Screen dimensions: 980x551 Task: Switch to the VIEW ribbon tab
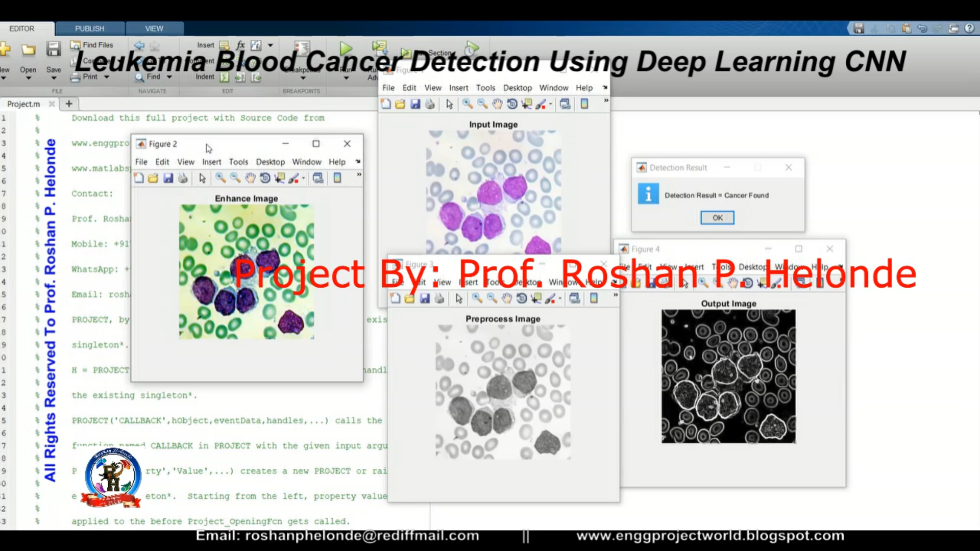[x=154, y=29]
